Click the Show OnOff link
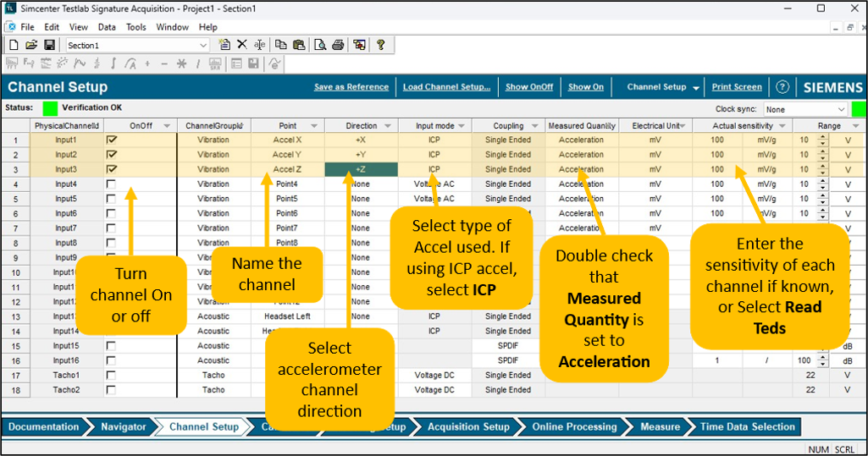Image resolution: width=868 pixels, height=456 pixels. [x=529, y=87]
